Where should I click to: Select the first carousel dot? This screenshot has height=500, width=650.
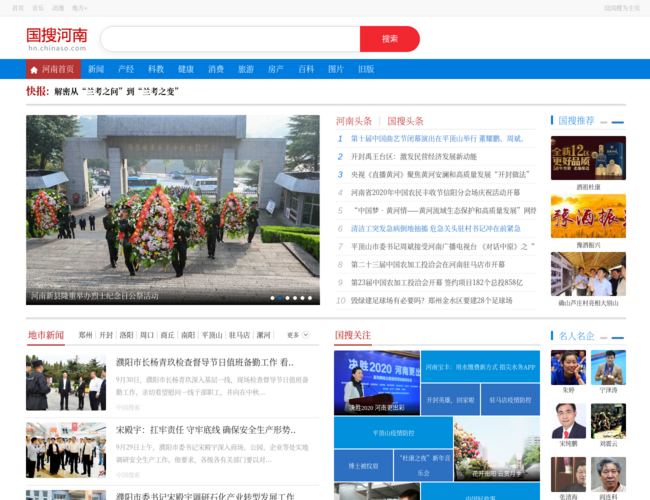(x=272, y=298)
